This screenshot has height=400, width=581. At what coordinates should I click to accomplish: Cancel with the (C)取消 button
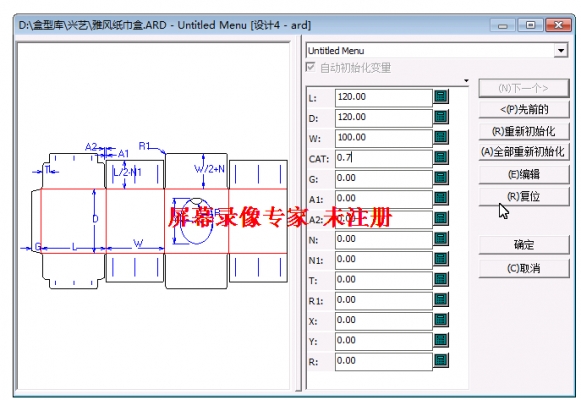pos(524,268)
